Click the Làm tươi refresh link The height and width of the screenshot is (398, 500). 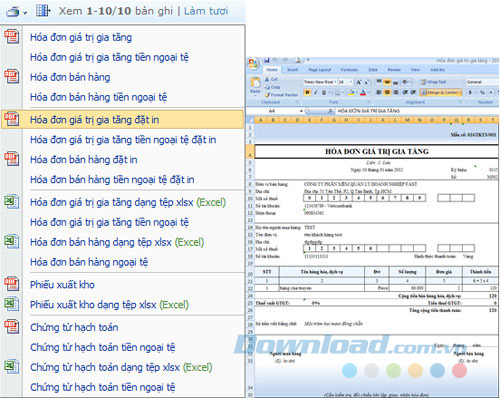(x=206, y=11)
